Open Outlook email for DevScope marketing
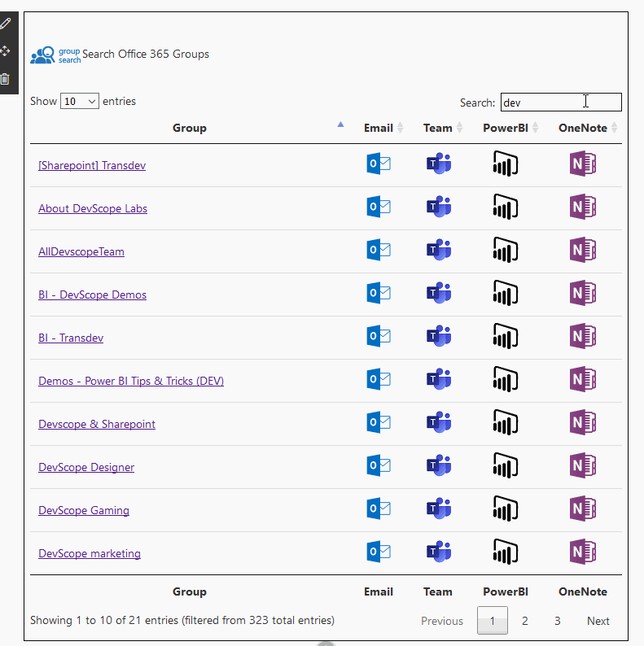 tap(379, 552)
